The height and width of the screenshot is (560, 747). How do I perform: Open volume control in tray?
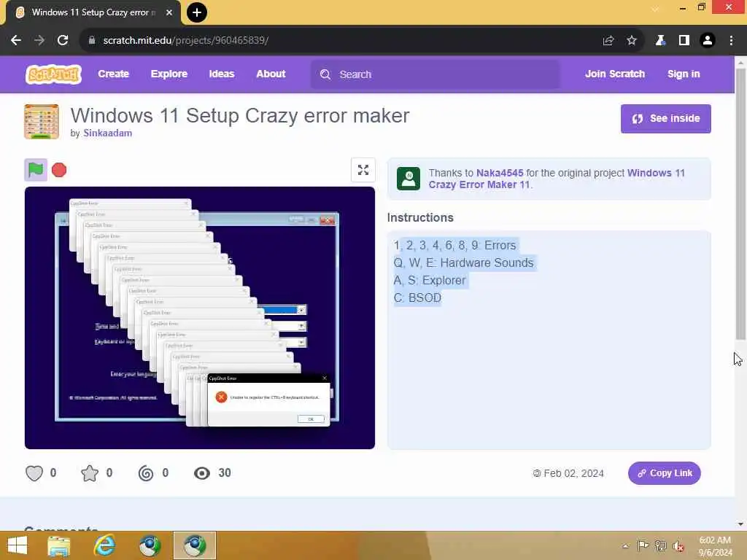coord(678,546)
